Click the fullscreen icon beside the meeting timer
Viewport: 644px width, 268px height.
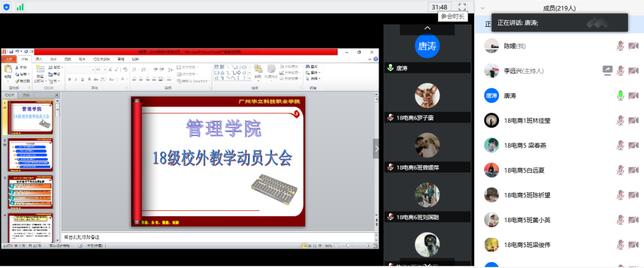pyautogui.click(x=462, y=7)
